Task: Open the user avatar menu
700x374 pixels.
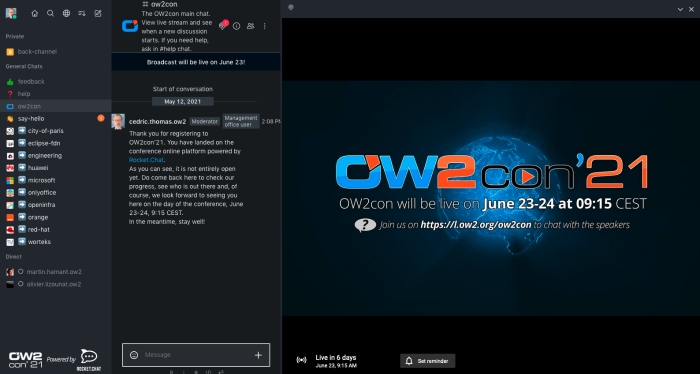Action: click(11, 13)
